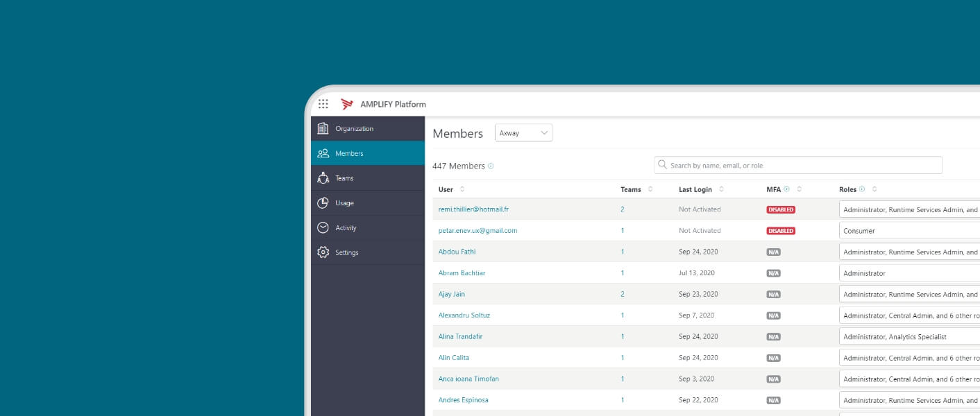
Task: Sort the table by User column
Action: (462, 189)
